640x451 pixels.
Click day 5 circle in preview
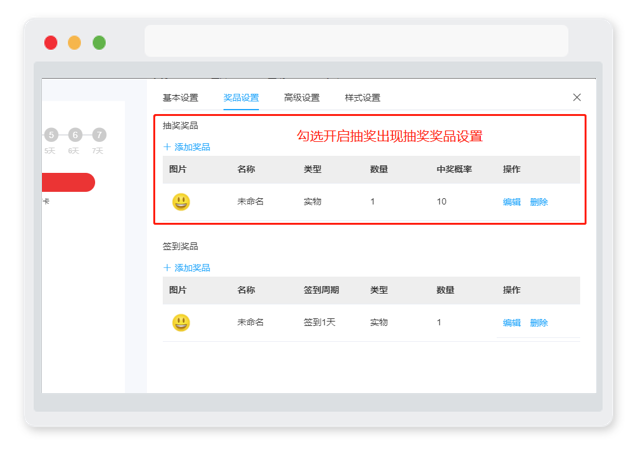tap(51, 135)
